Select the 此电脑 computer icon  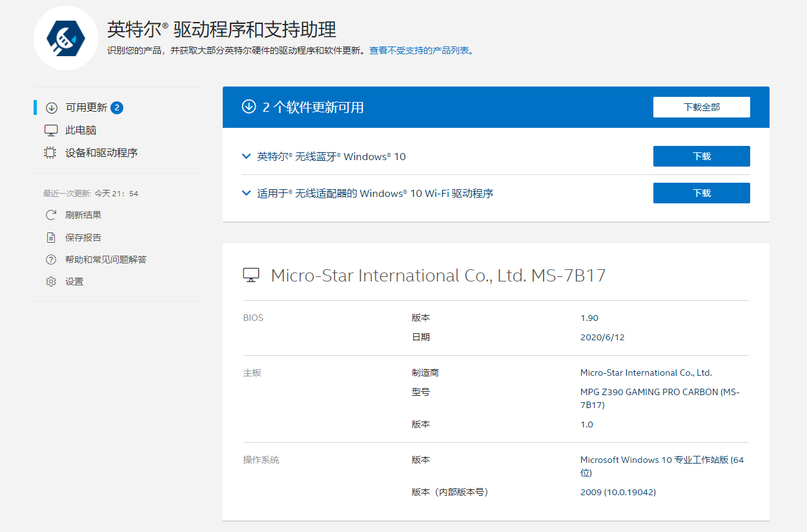click(51, 130)
